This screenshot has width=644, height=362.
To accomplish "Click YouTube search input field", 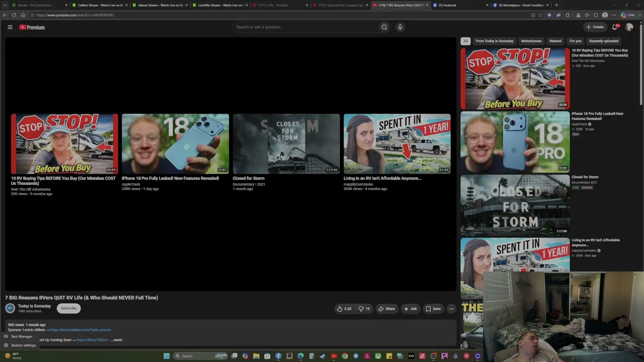I will click(306, 27).
